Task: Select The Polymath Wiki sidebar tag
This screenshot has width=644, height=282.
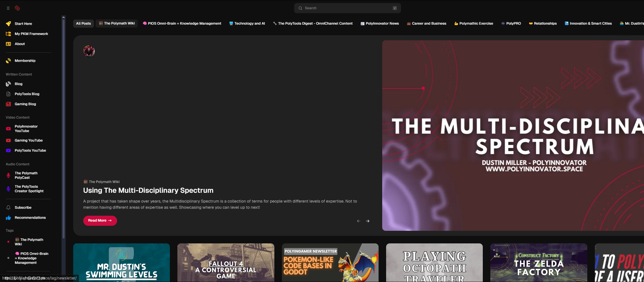Action: 29,242
